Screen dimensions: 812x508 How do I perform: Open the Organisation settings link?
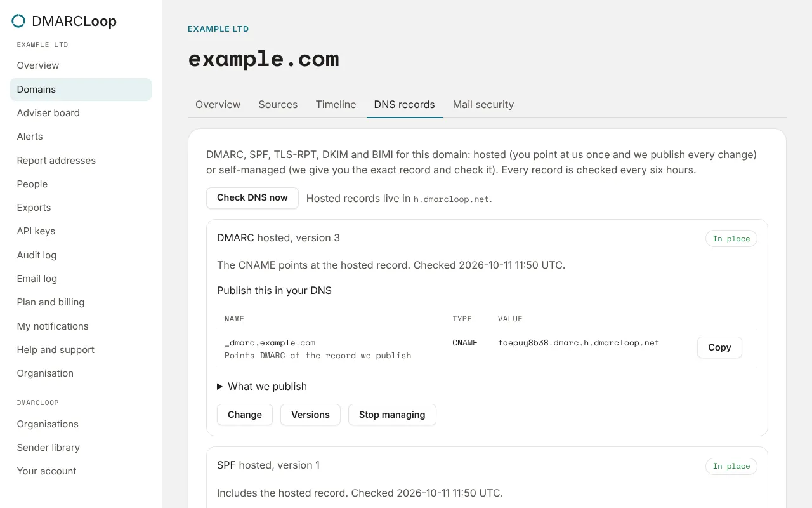click(x=81, y=373)
